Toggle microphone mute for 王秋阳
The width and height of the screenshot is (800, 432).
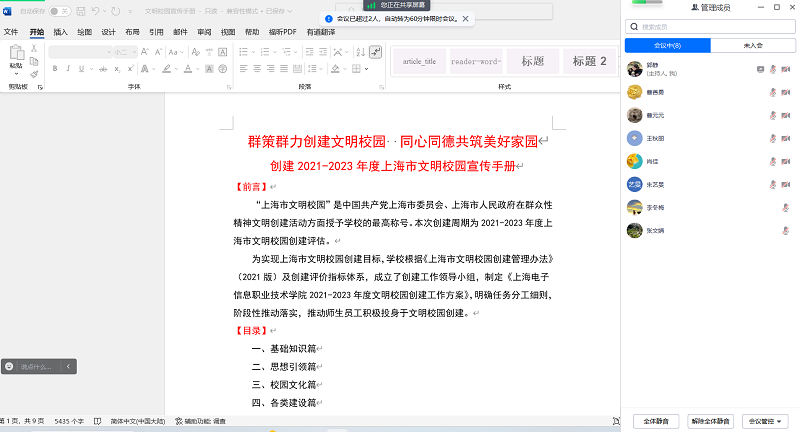pos(772,138)
